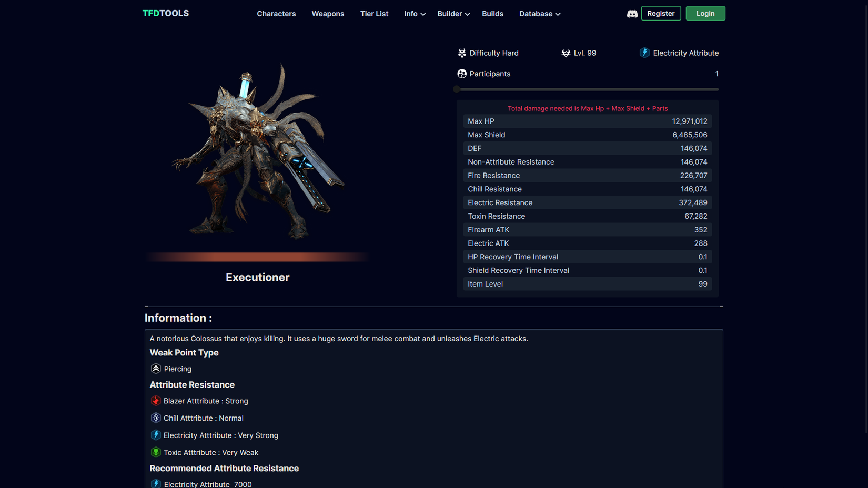Navigate to the Characters page
The height and width of the screenshot is (488, 868).
click(276, 14)
